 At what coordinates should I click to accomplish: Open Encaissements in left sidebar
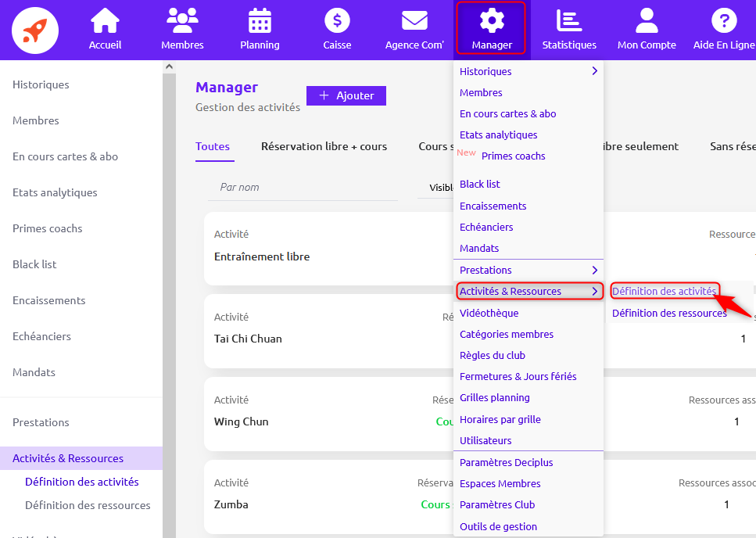click(x=48, y=300)
